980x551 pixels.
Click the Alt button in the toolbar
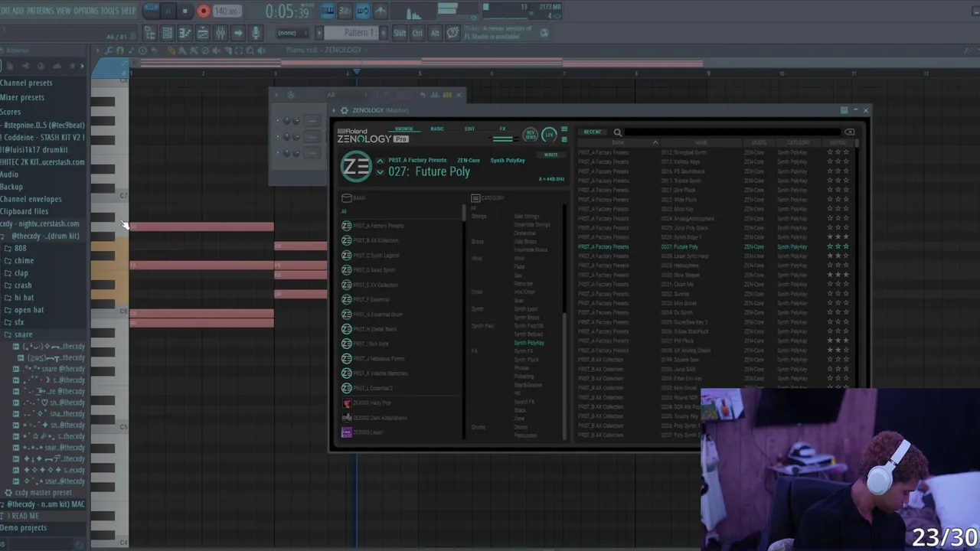click(x=435, y=33)
